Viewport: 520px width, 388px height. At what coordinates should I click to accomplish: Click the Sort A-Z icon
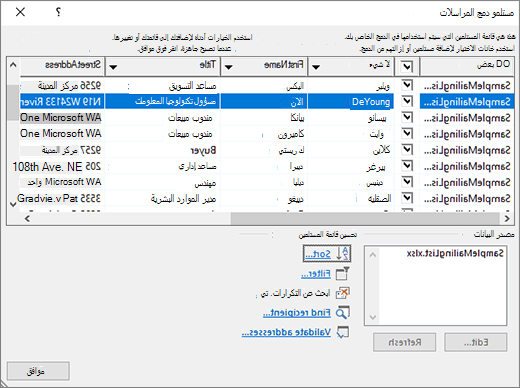coord(342,254)
